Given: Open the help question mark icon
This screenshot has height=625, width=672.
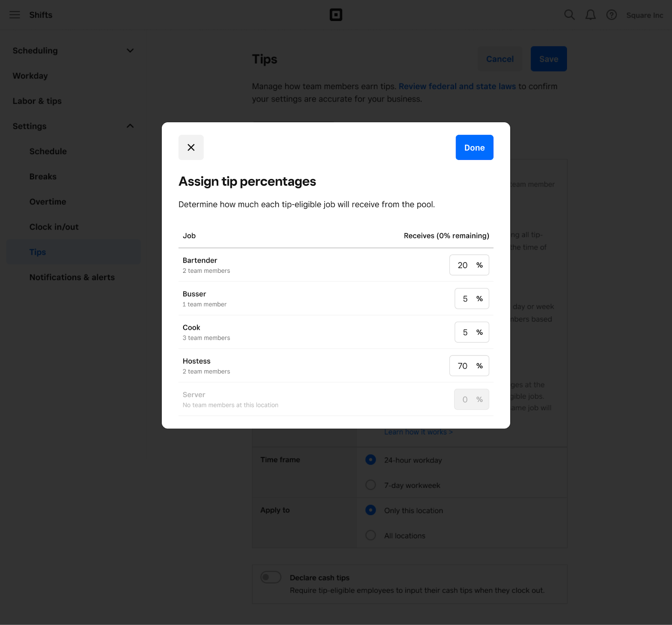Looking at the screenshot, I should coord(611,15).
